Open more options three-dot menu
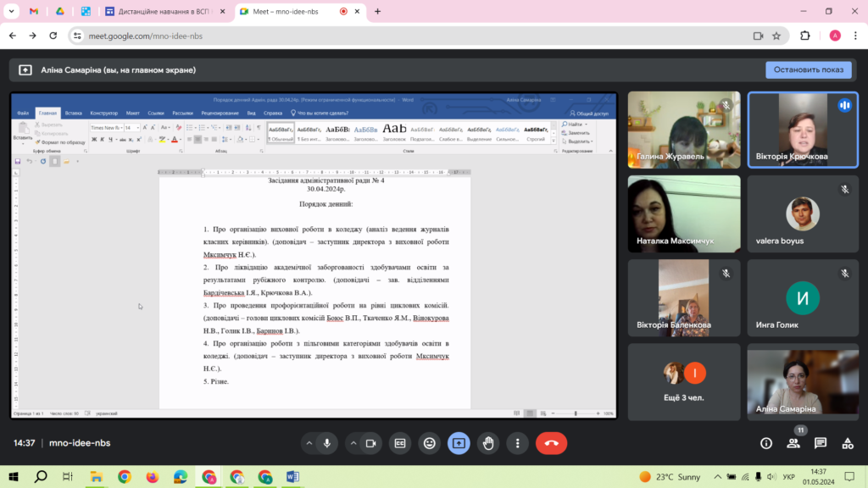This screenshot has width=868, height=488. click(x=518, y=443)
